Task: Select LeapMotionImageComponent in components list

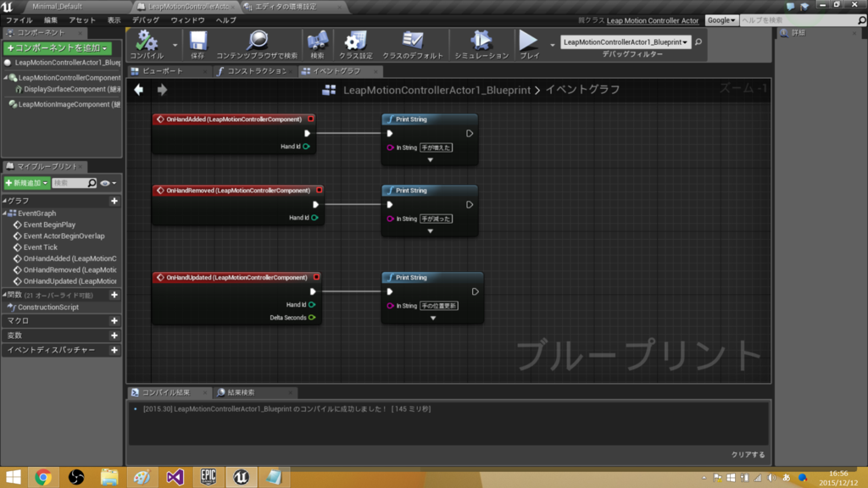Action: (70, 104)
